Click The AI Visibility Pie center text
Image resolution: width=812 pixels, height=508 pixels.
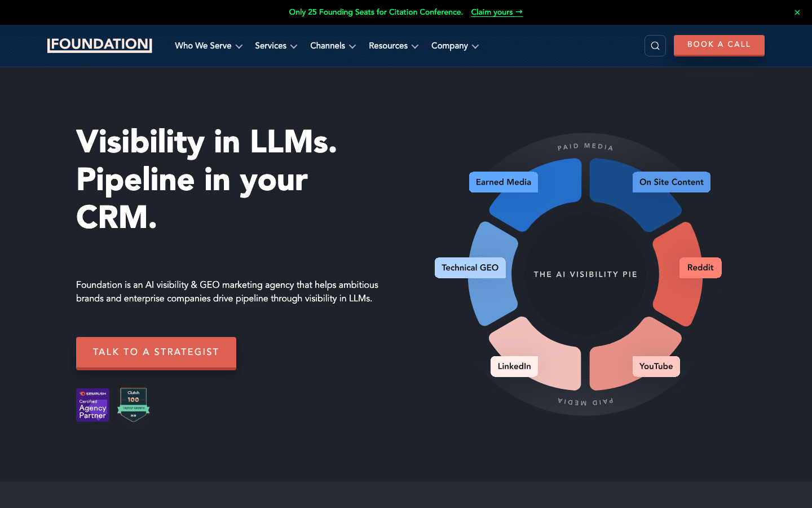(585, 274)
